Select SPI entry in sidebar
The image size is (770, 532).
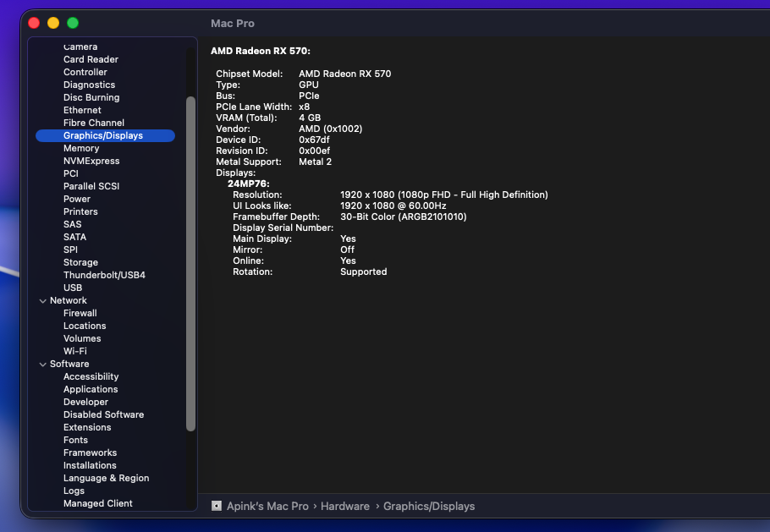click(70, 250)
